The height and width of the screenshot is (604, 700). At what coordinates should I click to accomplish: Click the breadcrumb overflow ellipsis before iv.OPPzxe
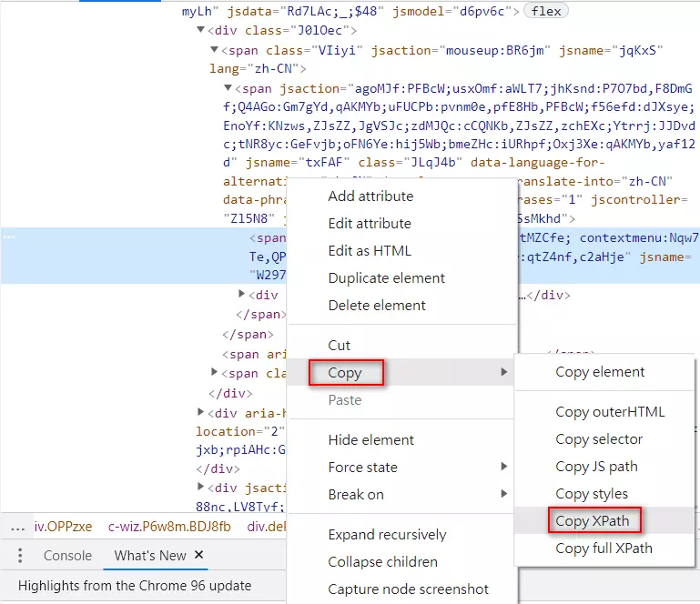(x=17, y=526)
